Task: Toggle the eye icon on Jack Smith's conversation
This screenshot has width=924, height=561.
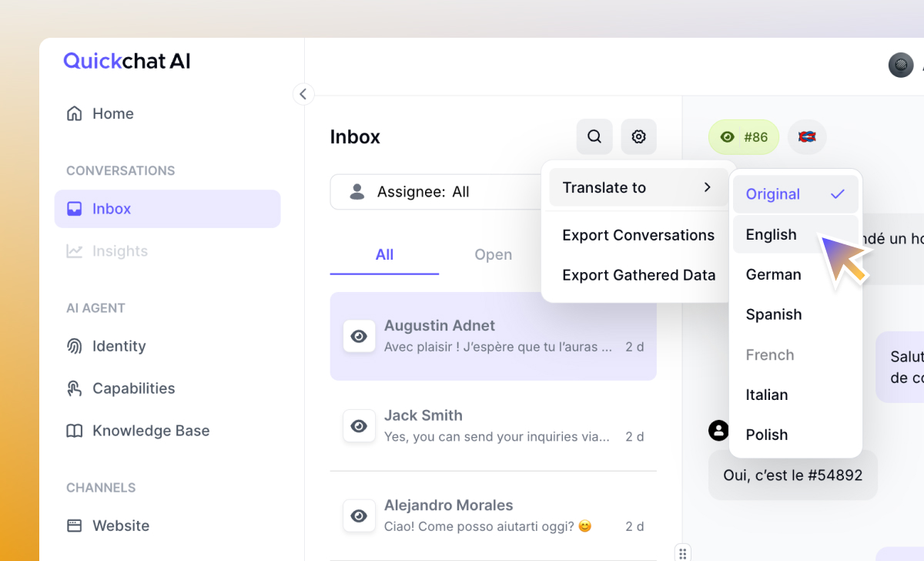Action: 359,425
